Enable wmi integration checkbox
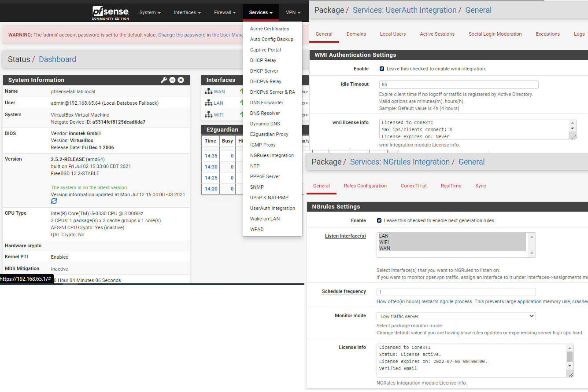This screenshot has width=588, height=392. tap(382, 69)
